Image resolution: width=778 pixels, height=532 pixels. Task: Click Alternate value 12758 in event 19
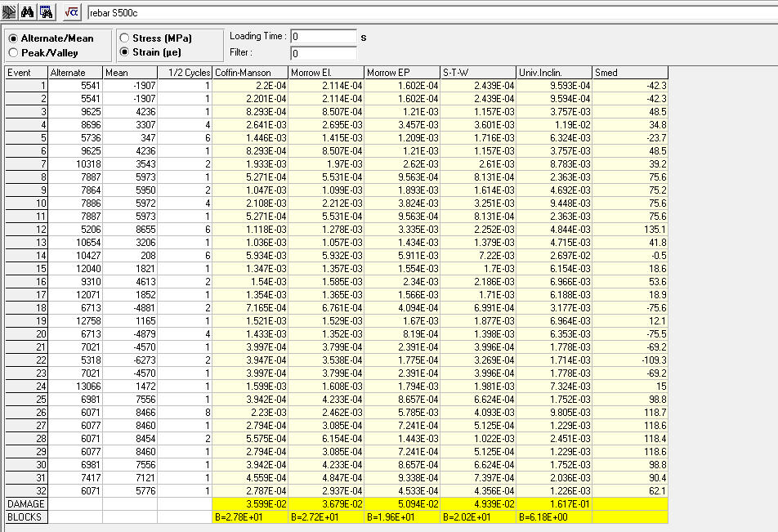click(75, 321)
